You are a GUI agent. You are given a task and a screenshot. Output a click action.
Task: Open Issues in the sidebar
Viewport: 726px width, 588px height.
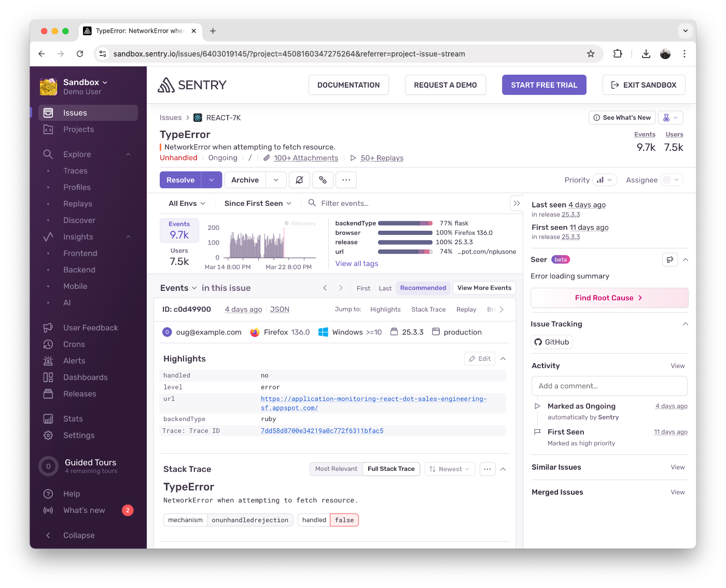[88, 113]
